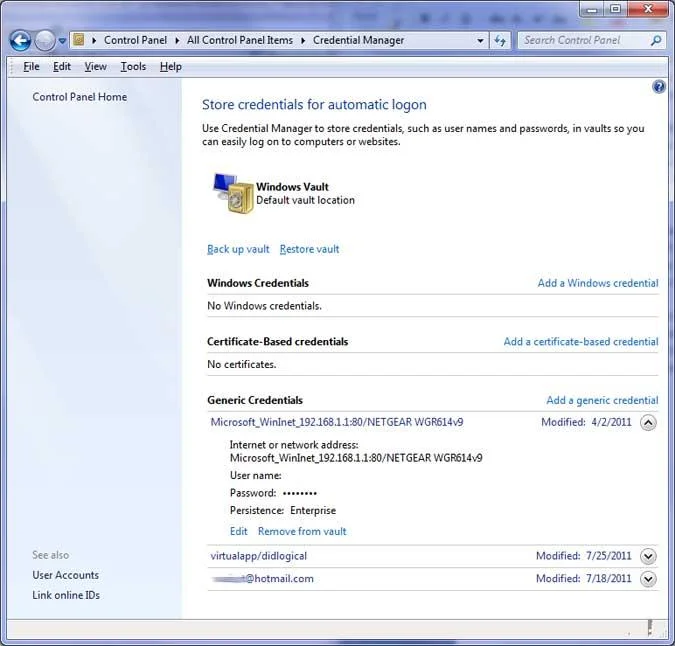The height and width of the screenshot is (646, 675).
Task: Click the Modified 4/2/2011 date
Action: click(586, 422)
